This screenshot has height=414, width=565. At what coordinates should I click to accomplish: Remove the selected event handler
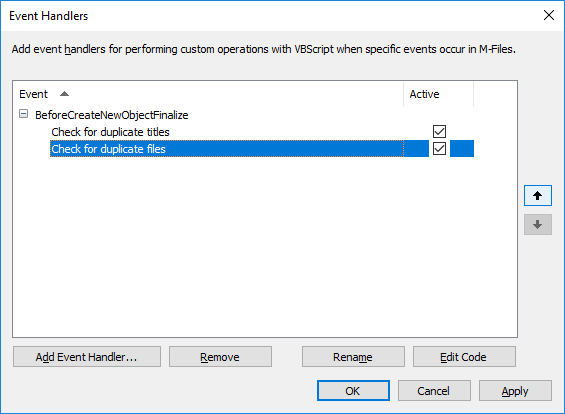click(x=220, y=357)
